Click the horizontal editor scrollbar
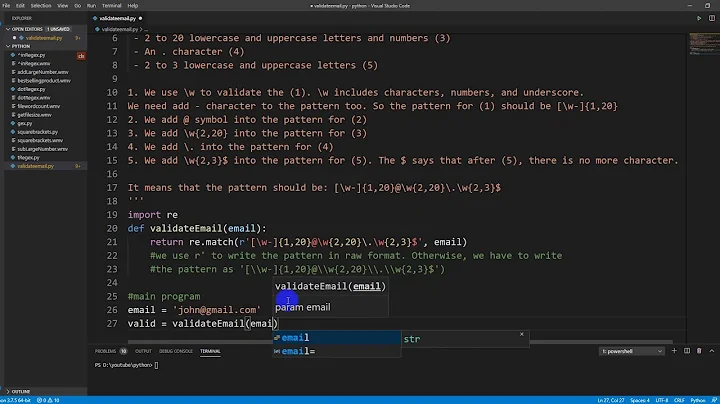Image resolution: width=720 pixels, height=404 pixels. [x=399, y=342]
